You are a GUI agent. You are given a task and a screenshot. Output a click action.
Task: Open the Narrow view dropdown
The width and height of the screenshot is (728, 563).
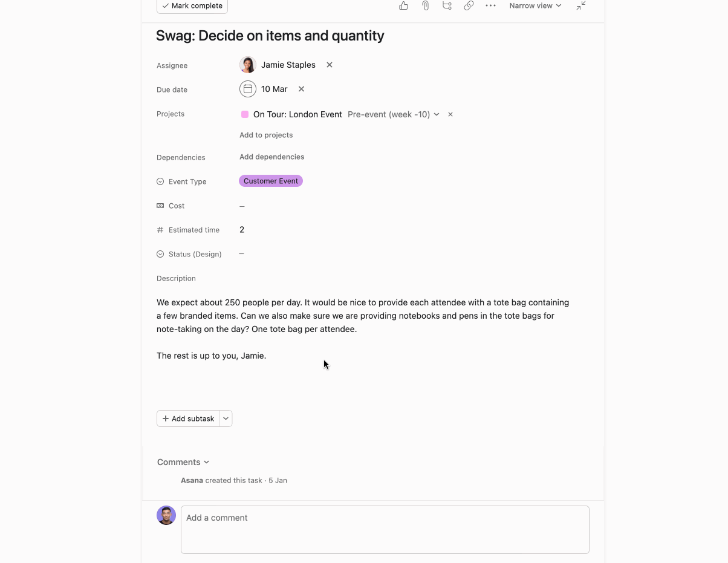pos(535,5)
